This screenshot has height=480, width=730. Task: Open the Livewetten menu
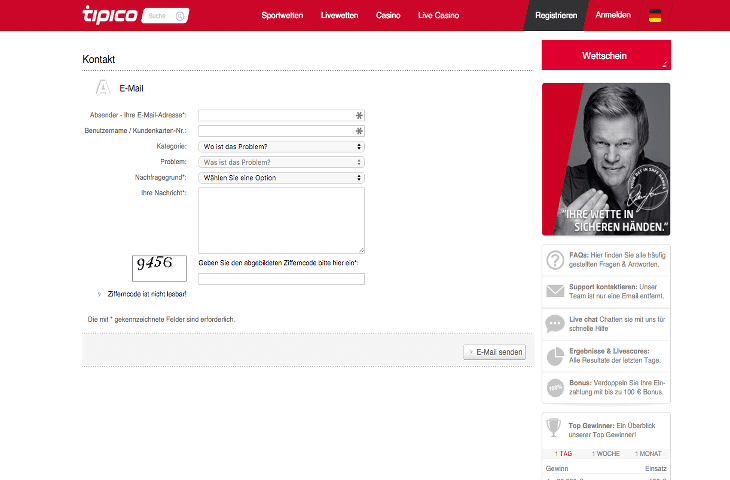tap(339, 15)
